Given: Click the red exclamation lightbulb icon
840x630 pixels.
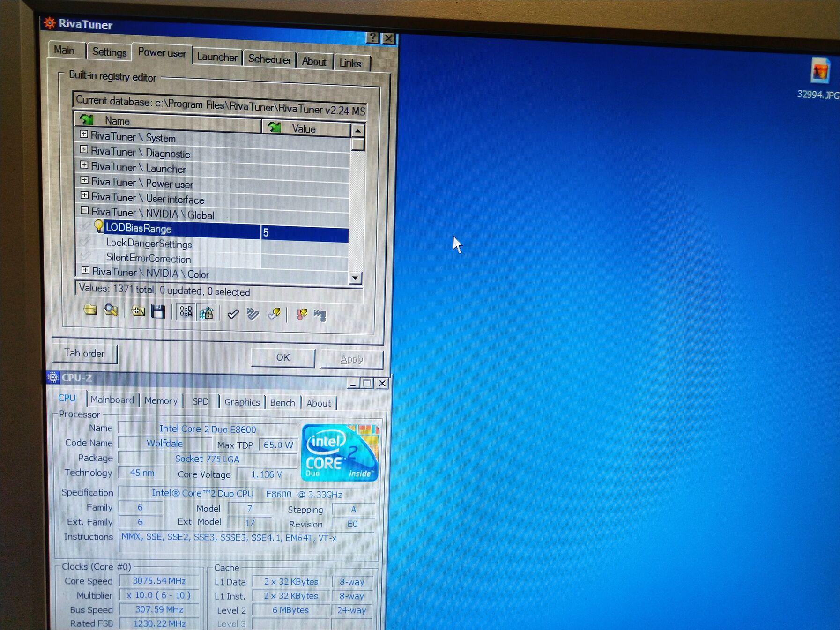Looking at the screenshot, I should coord(302,315).
